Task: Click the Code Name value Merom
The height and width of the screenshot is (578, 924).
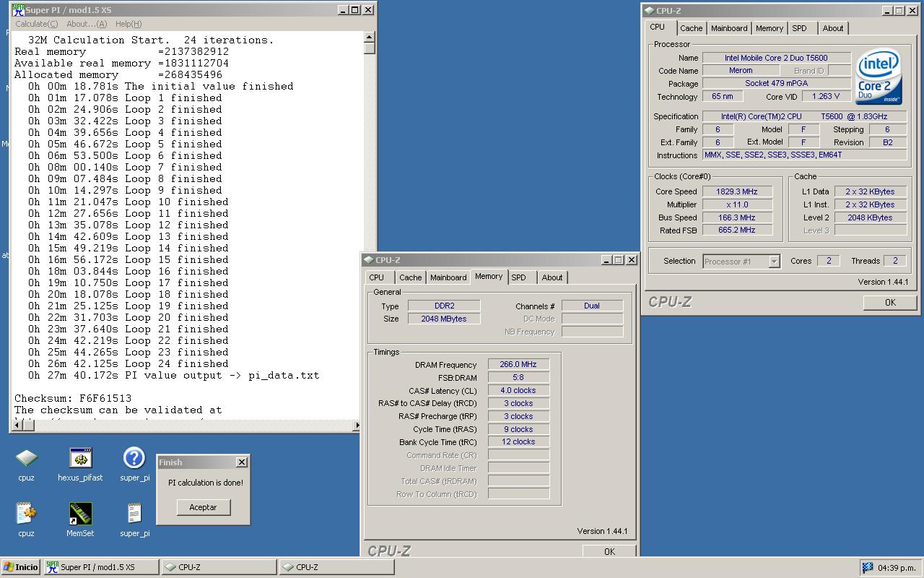Action: click(x=741, y=71)
